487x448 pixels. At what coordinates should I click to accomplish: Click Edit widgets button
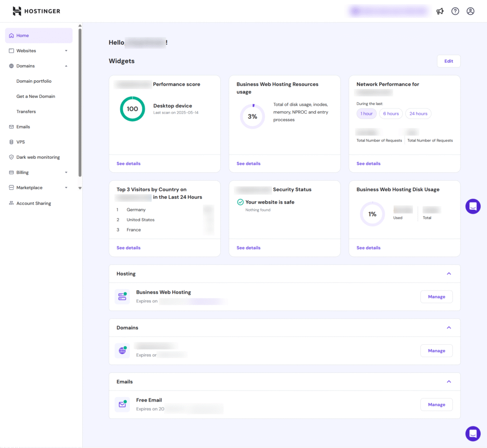pos(448,61)
